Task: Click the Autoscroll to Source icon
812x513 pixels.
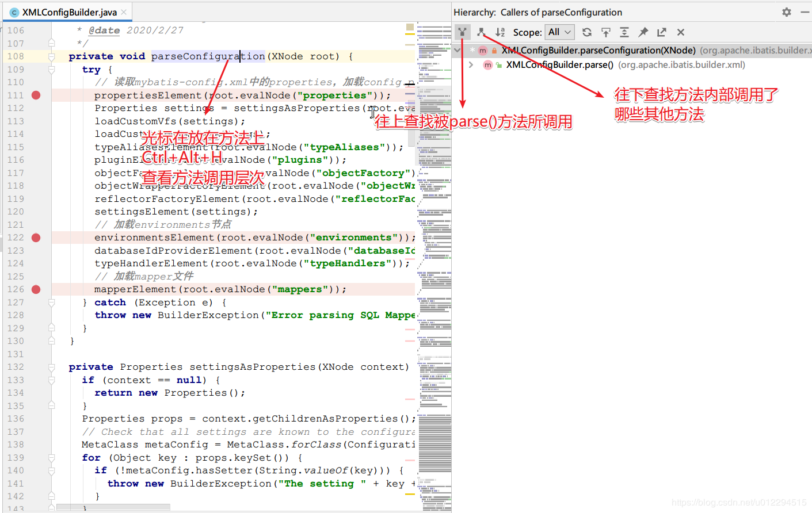Action: [x=605, y=32]
